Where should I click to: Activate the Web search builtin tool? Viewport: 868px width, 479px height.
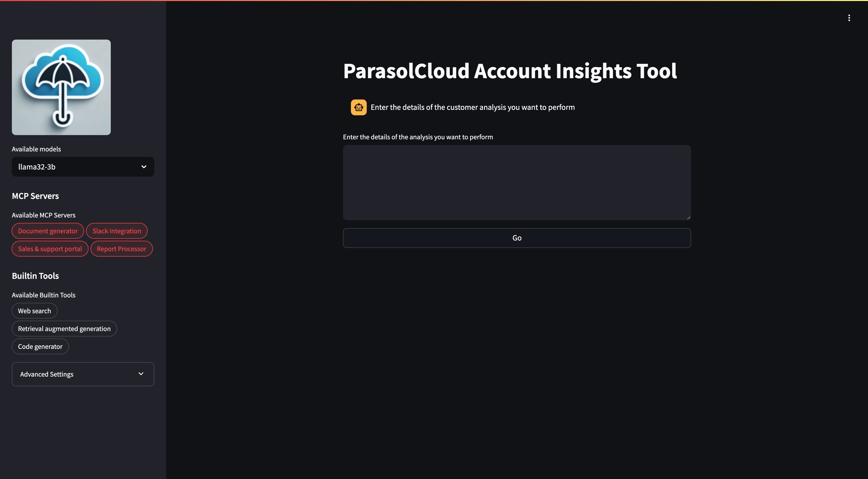[x=34, y=311]
